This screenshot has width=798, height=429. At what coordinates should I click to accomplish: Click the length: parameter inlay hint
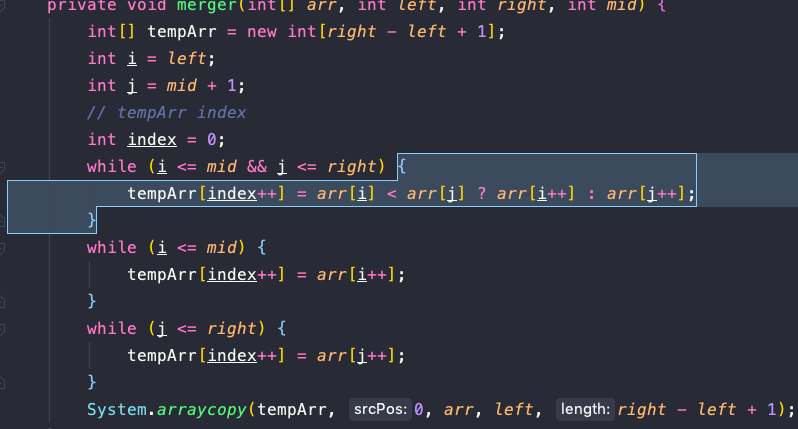tap(585, 410)
